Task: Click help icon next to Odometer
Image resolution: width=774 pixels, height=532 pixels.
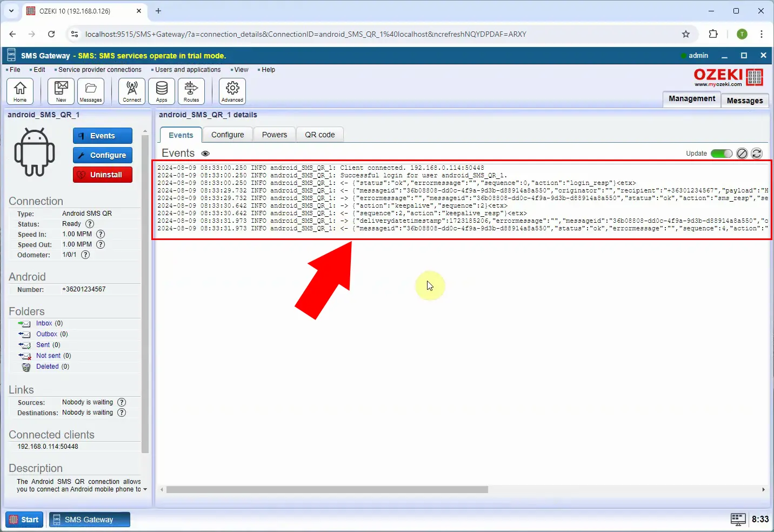Action: coord(85,255)
